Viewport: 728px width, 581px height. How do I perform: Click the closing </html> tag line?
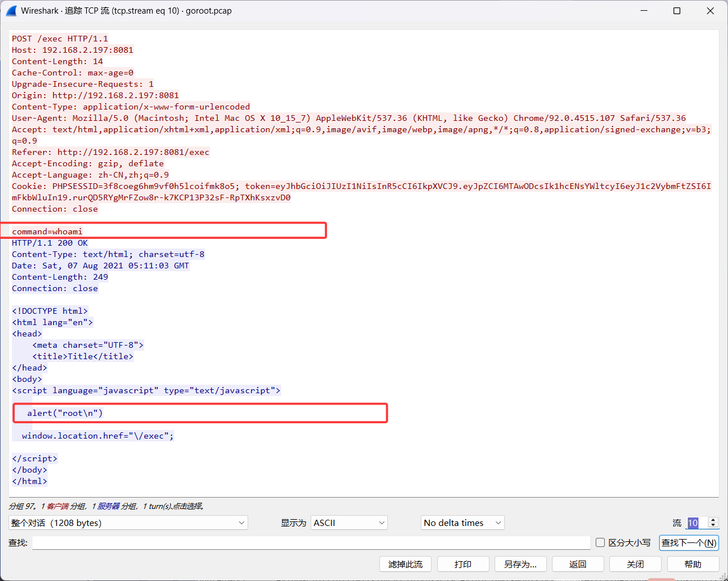pos(30,481)
